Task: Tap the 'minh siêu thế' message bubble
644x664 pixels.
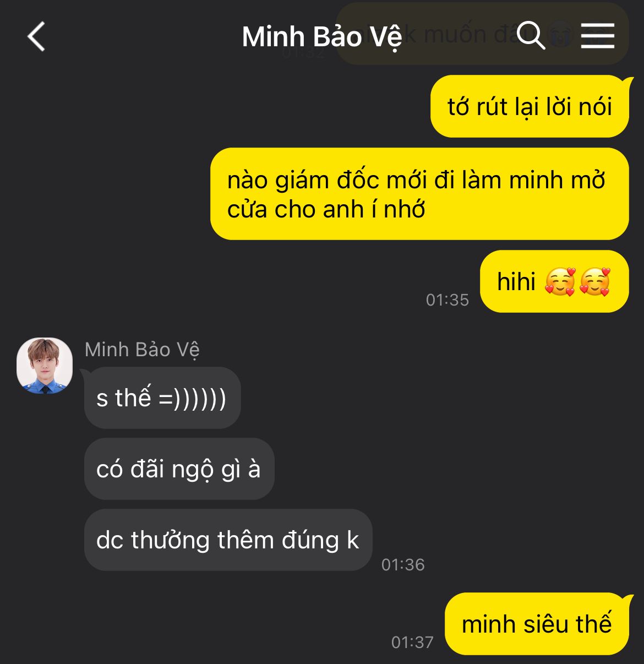Action: 537,624
